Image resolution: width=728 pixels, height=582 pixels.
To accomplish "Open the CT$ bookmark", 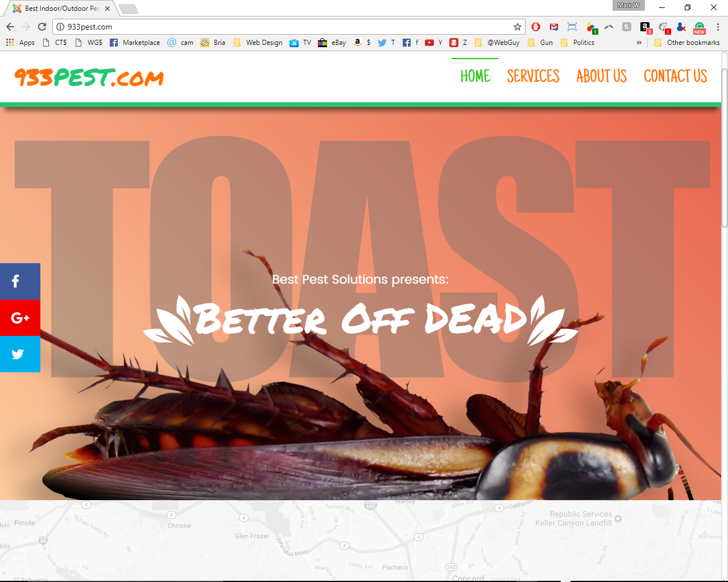I will pyautogui.click(x=55, y=43).
